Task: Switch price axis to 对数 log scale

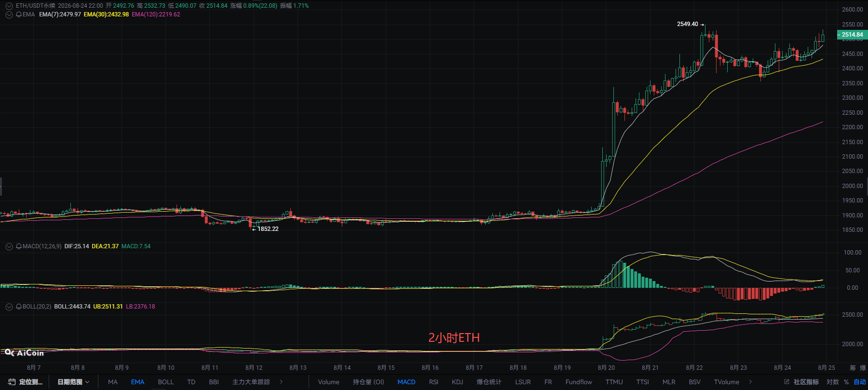Action: pyautogui.click(x=832, y=382)
